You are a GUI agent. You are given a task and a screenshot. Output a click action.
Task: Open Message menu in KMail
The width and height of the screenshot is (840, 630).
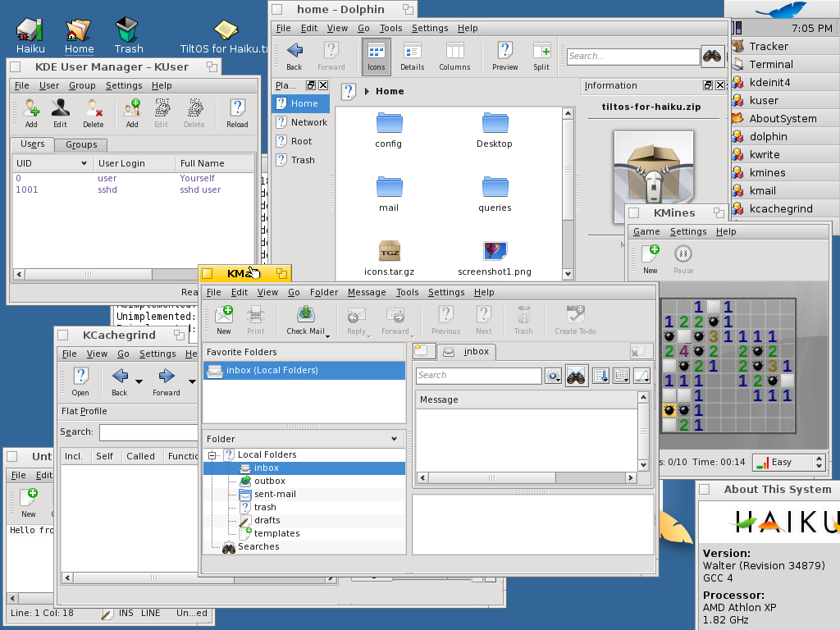click(367, 293)
